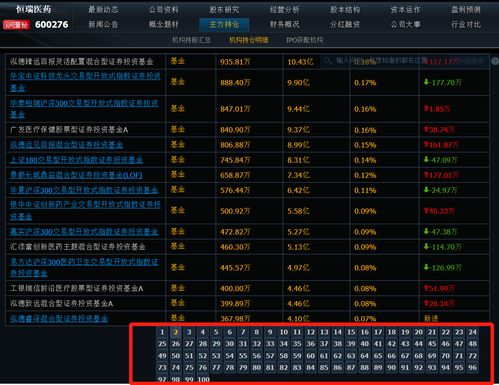Open the 盈利预测 tab
Image resolution: width=499 pixels, height=385 pixels.
click(x=466, y=10)
